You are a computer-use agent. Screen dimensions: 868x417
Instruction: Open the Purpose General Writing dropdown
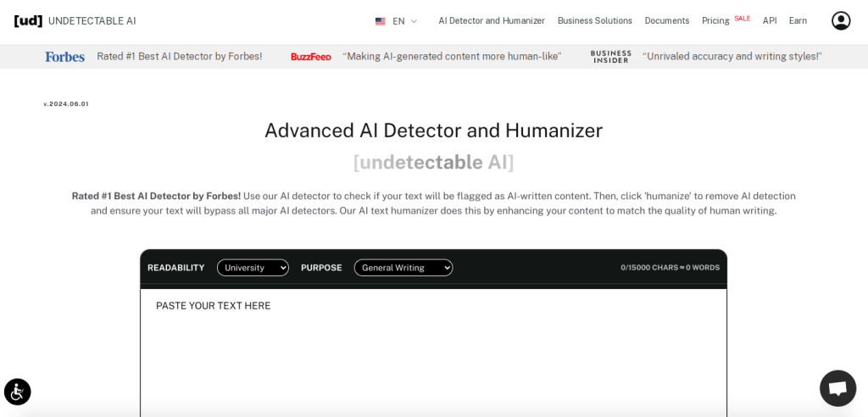(x=403, y=268)
